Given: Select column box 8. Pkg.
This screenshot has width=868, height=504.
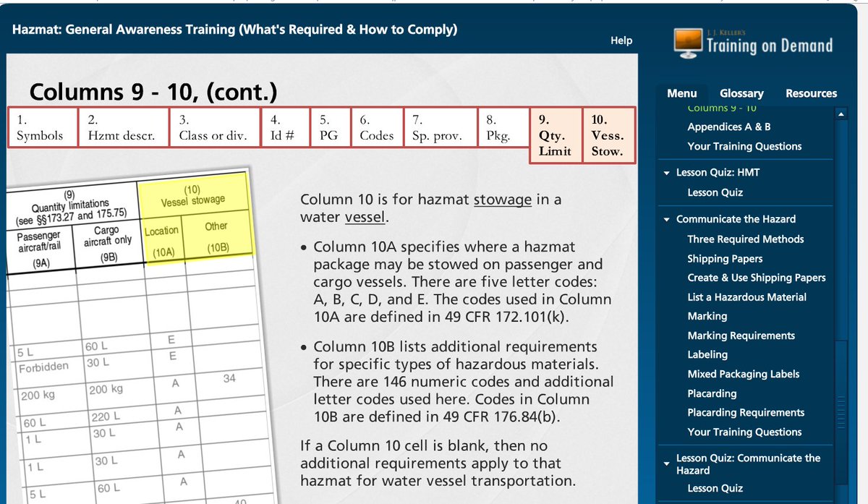Looking at the screenshot, I should pos(503,127).
